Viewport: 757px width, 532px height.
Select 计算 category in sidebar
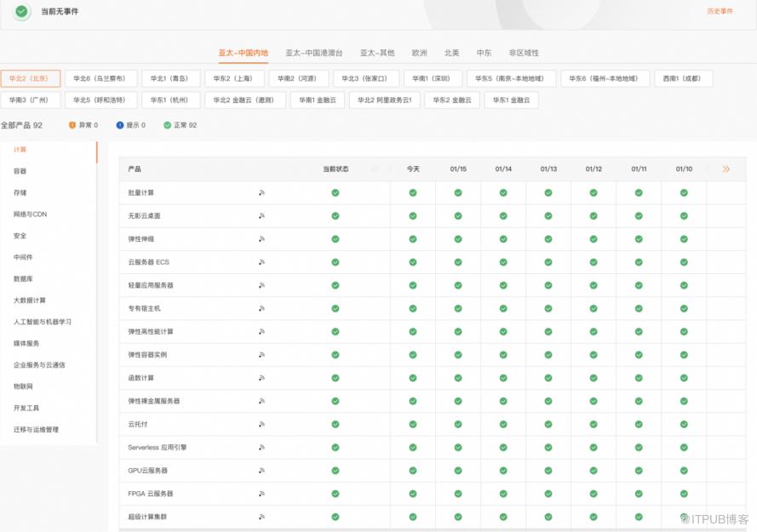(20, 149)
